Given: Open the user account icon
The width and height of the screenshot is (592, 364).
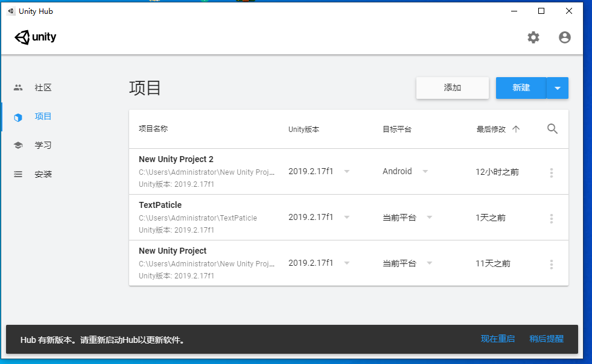Looking at the screenshot, I should [x=564, y=37].
